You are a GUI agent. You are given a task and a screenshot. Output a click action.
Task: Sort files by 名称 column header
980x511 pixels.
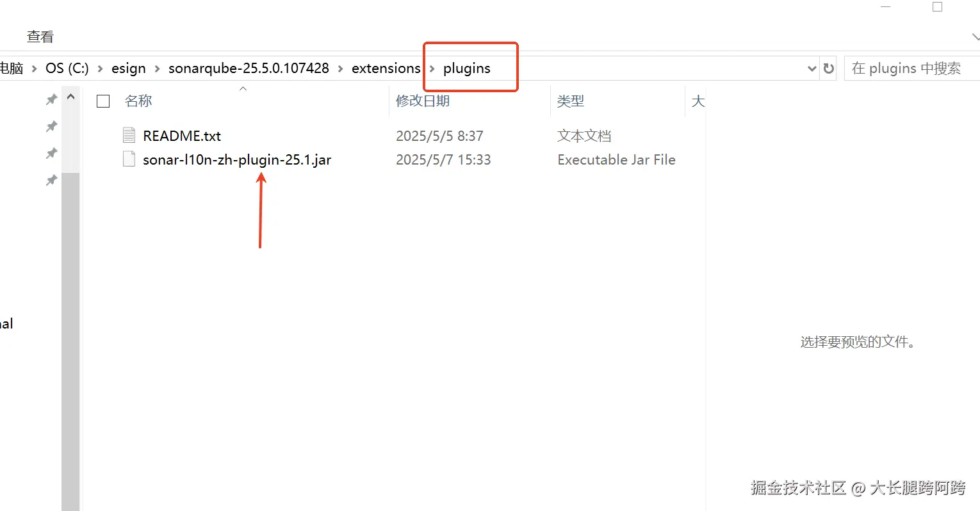point(138,101)
